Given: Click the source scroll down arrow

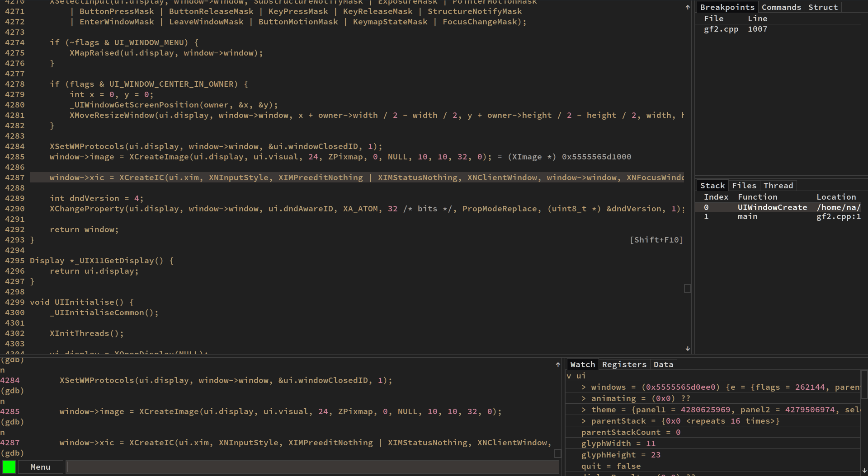Looking at the screenshot, I should [x=688, y=349].
